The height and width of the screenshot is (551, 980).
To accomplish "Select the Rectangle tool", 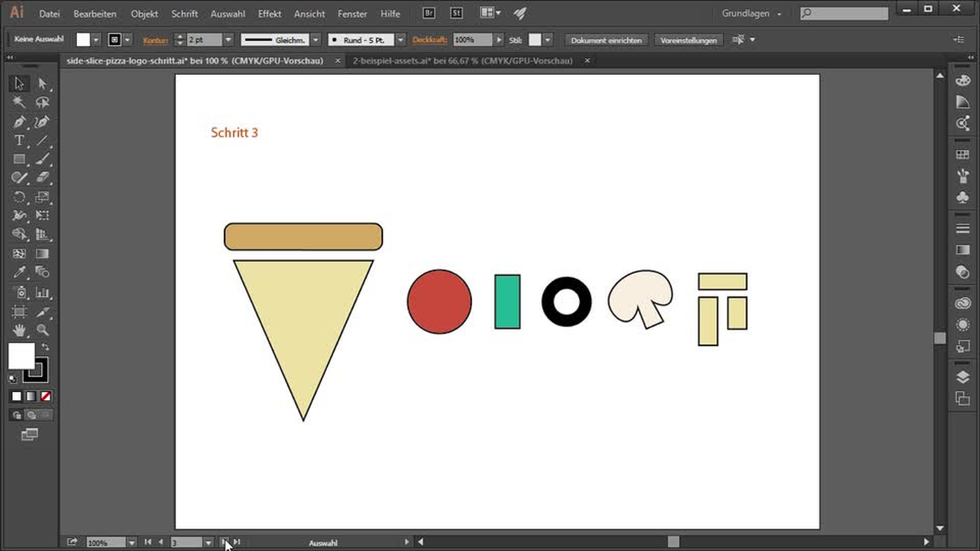I will tap(19, 159).
